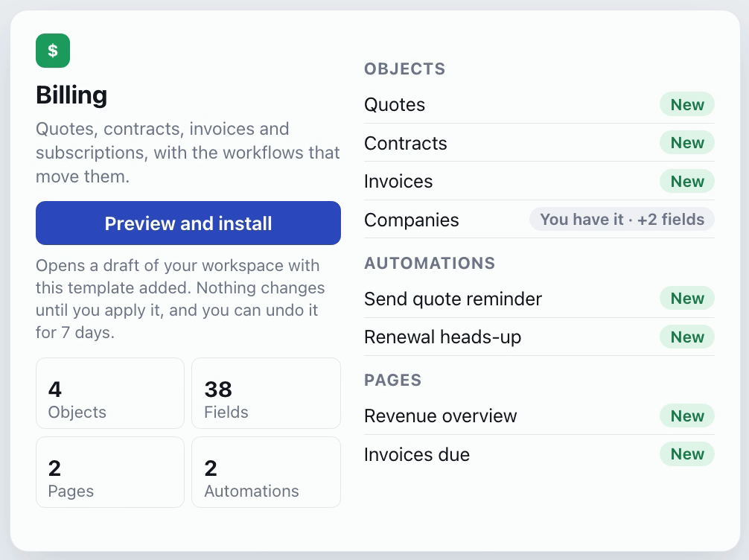Image resolution: width=749 pixels, height=560 pixels.
Task: Click the "You have it · +2 fields" badge
Action: [622, 220]
